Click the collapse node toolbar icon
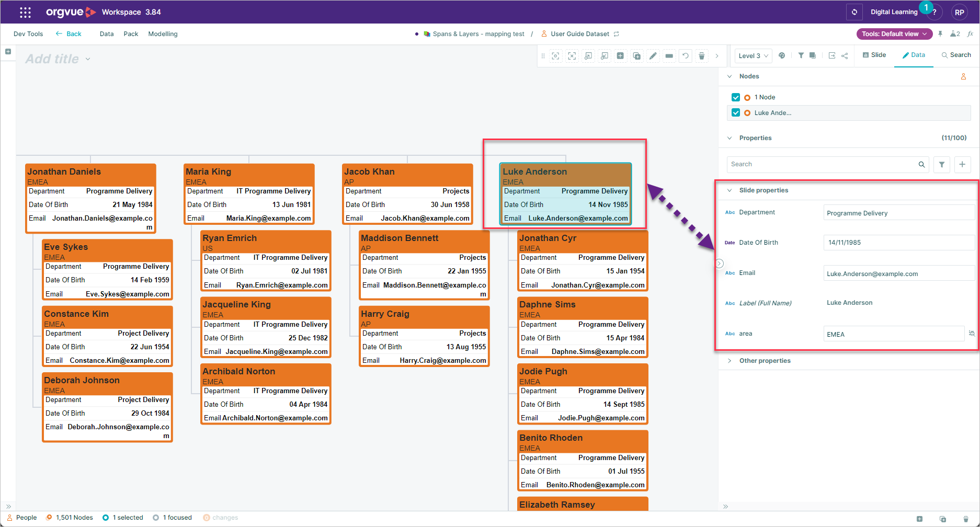Image resolution: width=980 pixels, height=527 pixels. click(x=605, y=56)
